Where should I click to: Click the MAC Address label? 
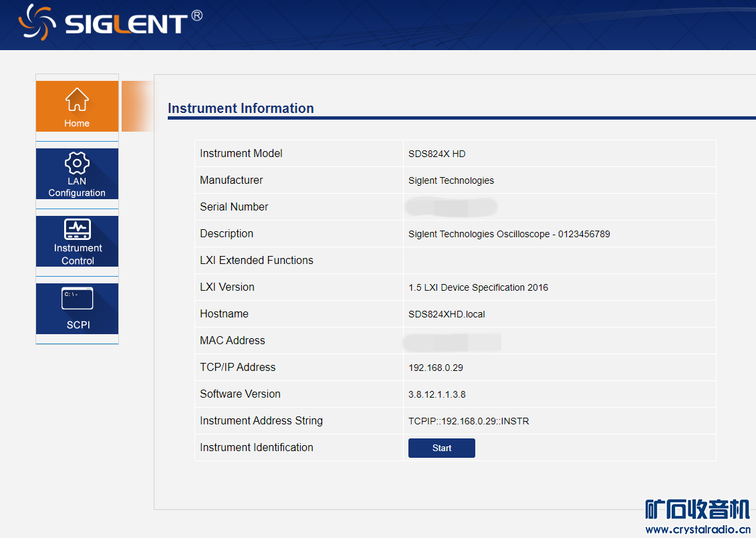(233, 340)
